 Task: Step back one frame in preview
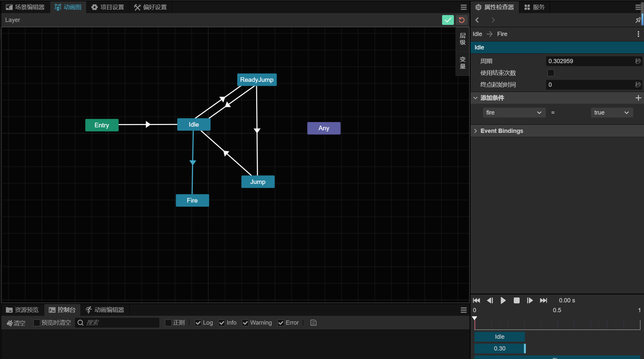(x=490, y=300)
